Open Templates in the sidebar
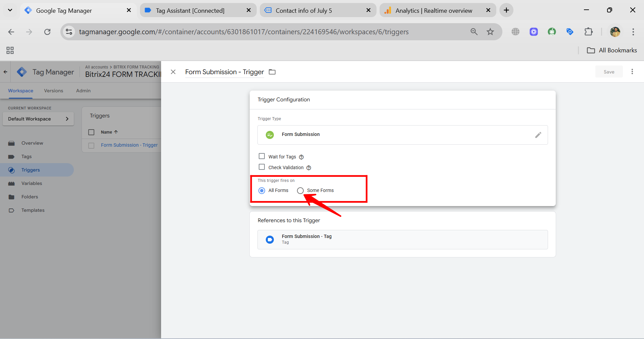The width and height of the screenshot is (644, 339). pos(33,210)
